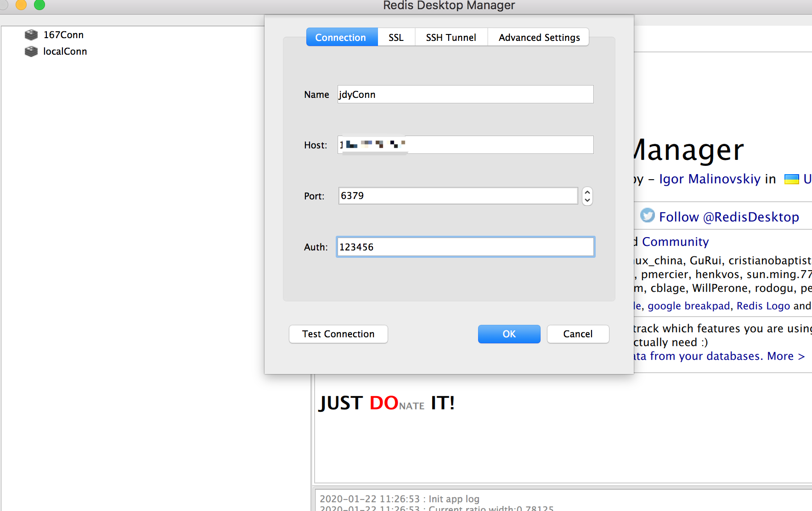Click the Ukraine flag icon
812x511 pixels.
[x=791, y=179]
